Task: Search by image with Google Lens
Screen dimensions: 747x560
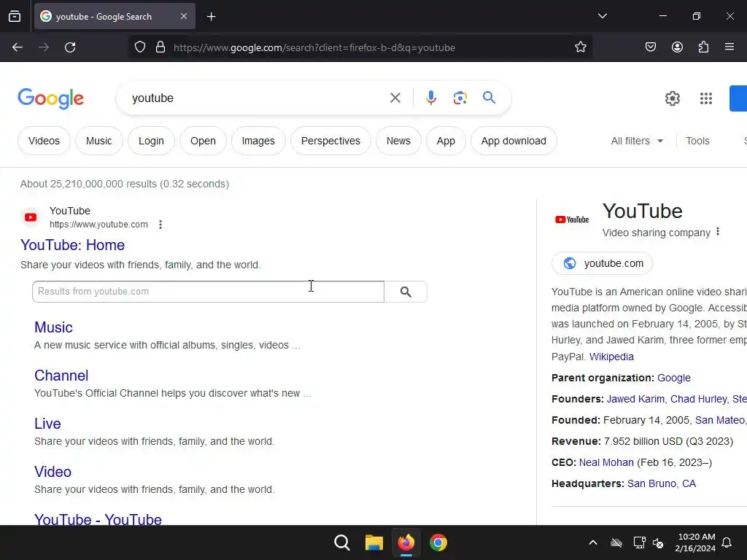Action: click(x=460, y=98)
